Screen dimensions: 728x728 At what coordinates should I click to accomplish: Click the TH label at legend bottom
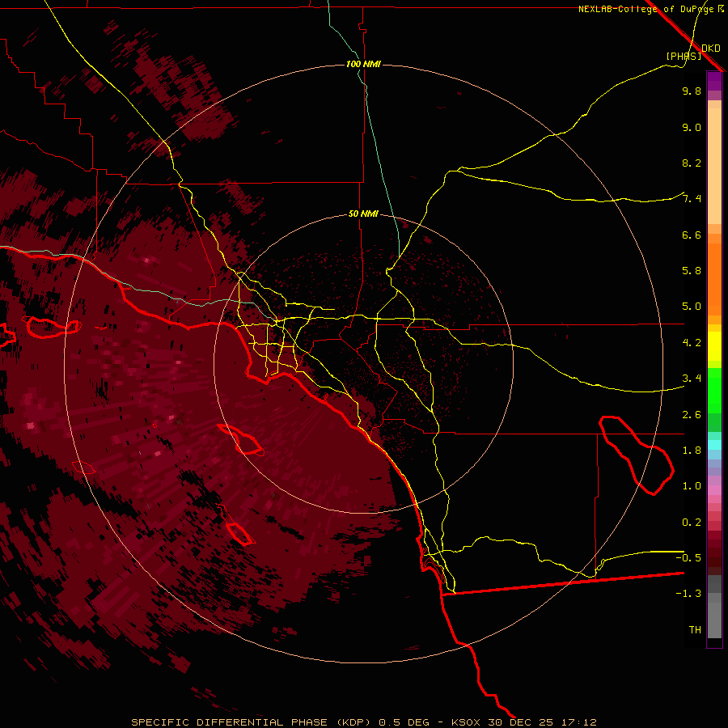pyautogui.click(x=695, y=630)
